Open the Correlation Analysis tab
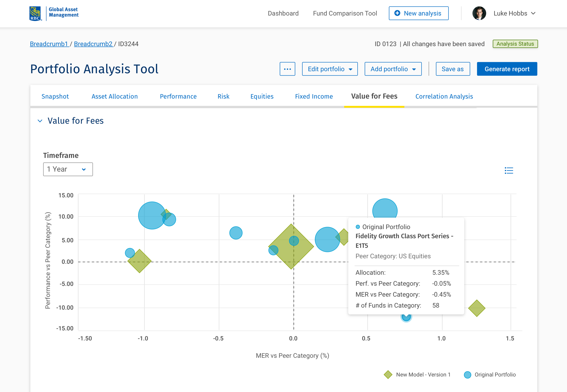Image resolution: width=567 pixels, height=392 pixels. [444, 96]
